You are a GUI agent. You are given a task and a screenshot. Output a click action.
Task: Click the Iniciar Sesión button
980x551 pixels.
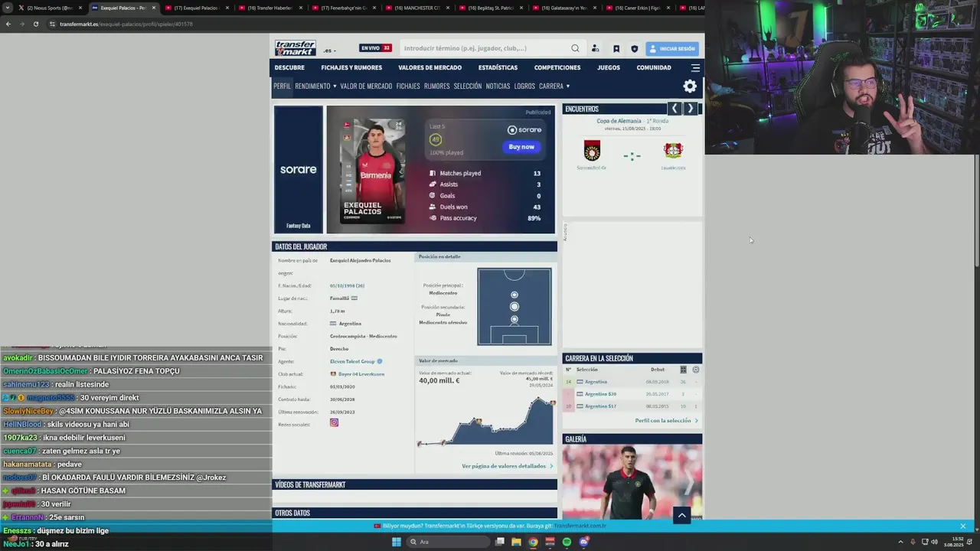pyautogui.click(x=672, y=48)
